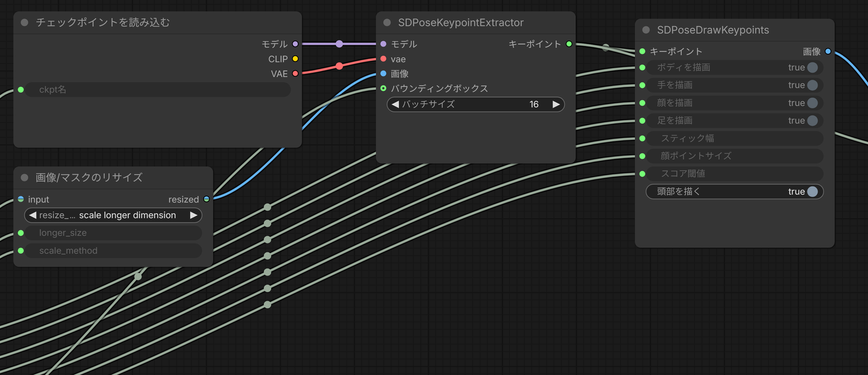Click the モデル input socket on SDPoseKeypointExtractor
Viewport: 868px width, 375px height.
pos(384,44)
